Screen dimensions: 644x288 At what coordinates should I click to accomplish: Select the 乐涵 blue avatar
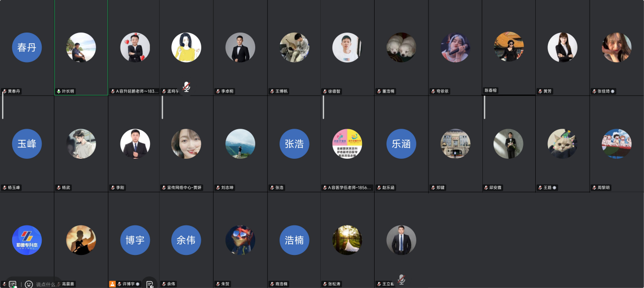[401, 143]
